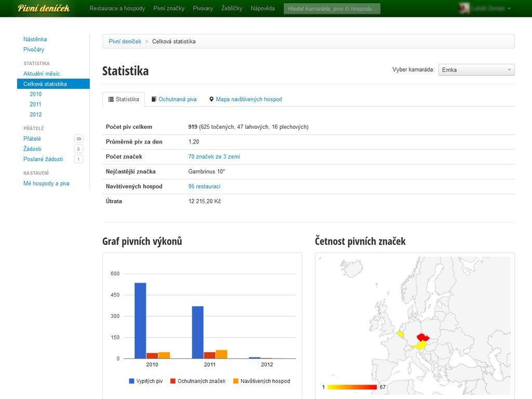Open the Žebříčky menu
Viewport: 532px width, 399px height.
[x=232, y=9]
